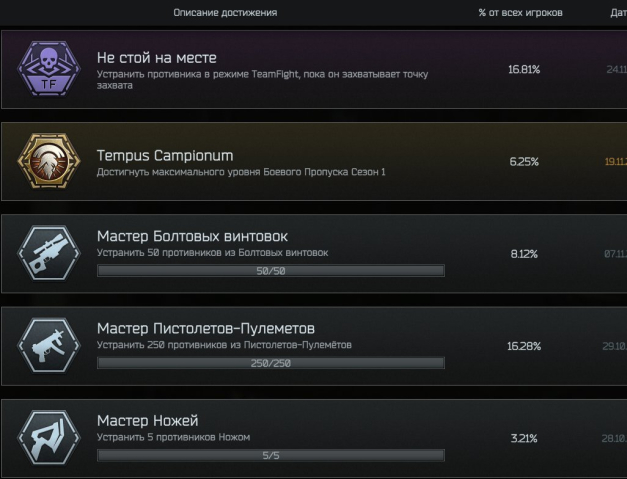Open the 'Tempus Campionum' achievement title

pos(165,155)
